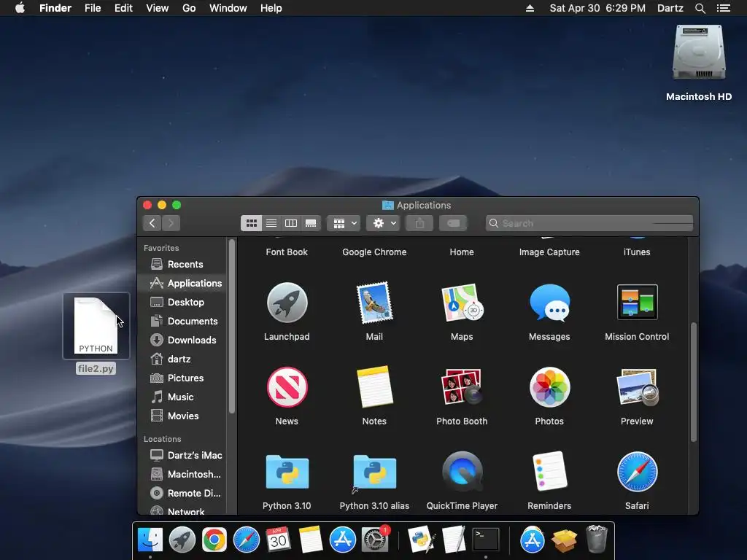Click the Dartz user menu
747x560 pixels.
[670, 8]
